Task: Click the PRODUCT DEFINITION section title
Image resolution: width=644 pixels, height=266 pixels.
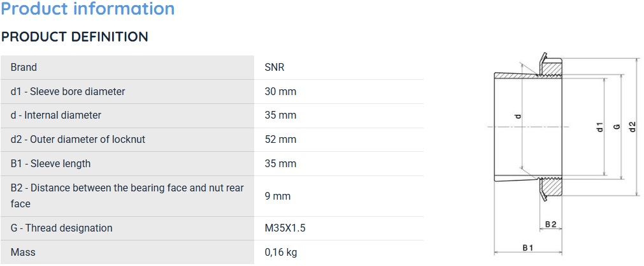Action: [x=75, y=36]
